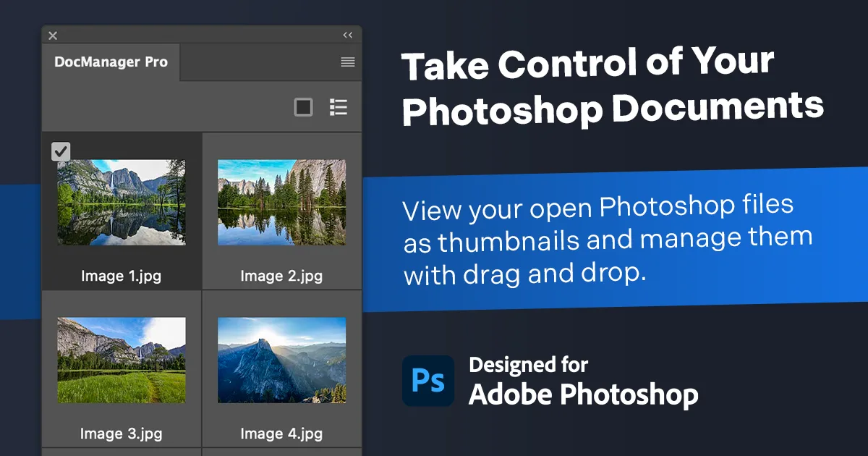Viewport: 868px width, 456px height.
Task: Click the Image 3.jpg file name
Action: (121, 434)
